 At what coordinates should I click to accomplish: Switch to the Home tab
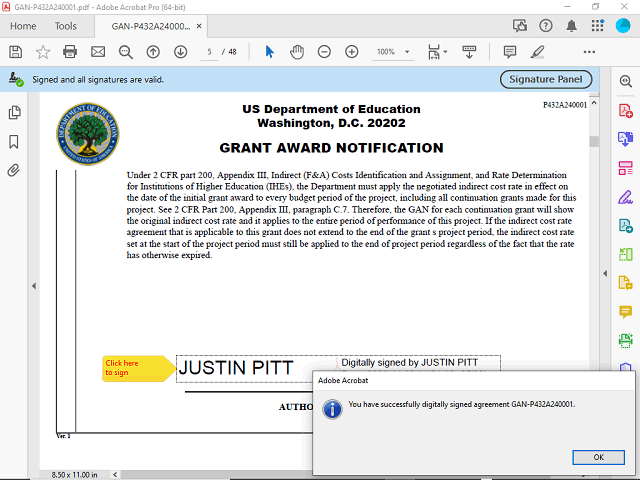[x=22, y=26]
